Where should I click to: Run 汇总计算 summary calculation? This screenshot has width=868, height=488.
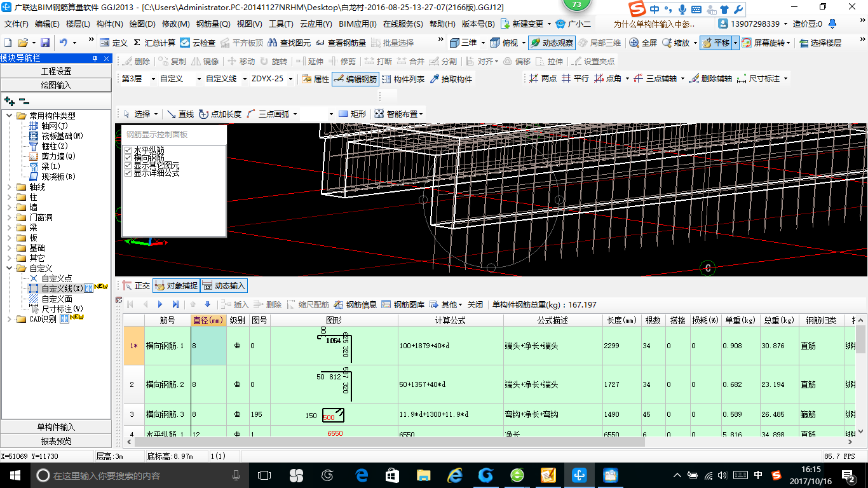pos(154,43)
